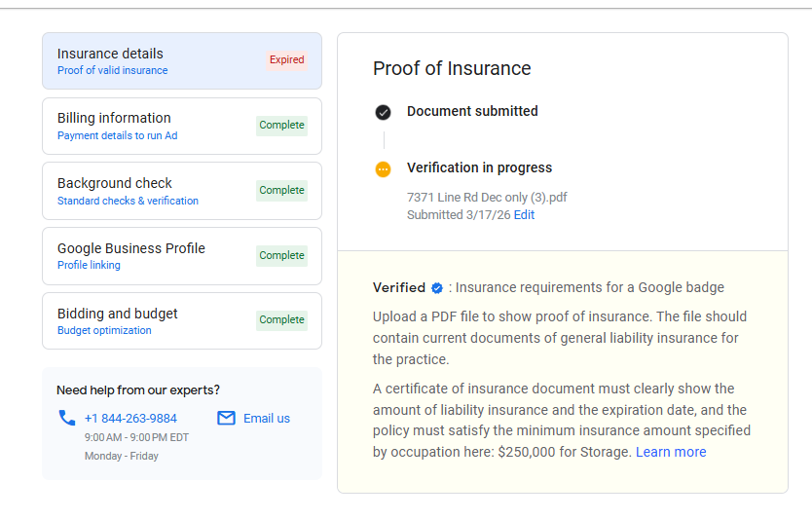812x519 pixels.
Task: Click Proof of valid insurance subtitle
Action: click(x=112, y=70)
